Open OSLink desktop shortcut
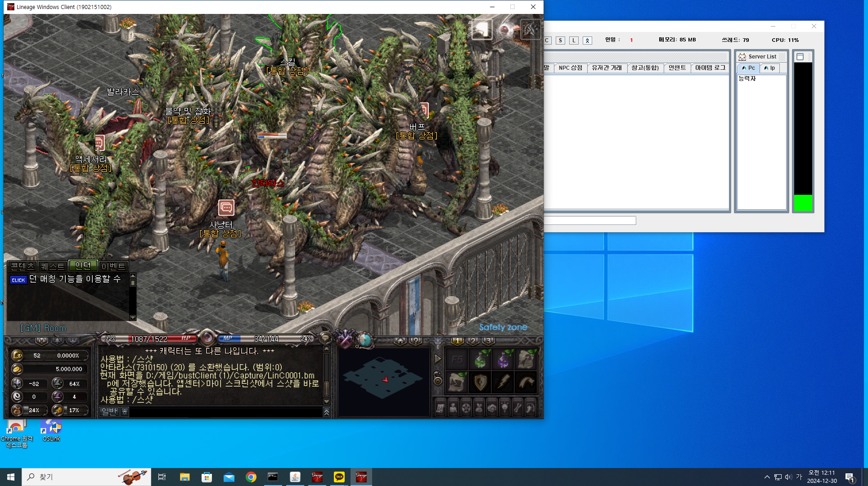This screenshot has height=486, width=868. coord(51,431)
